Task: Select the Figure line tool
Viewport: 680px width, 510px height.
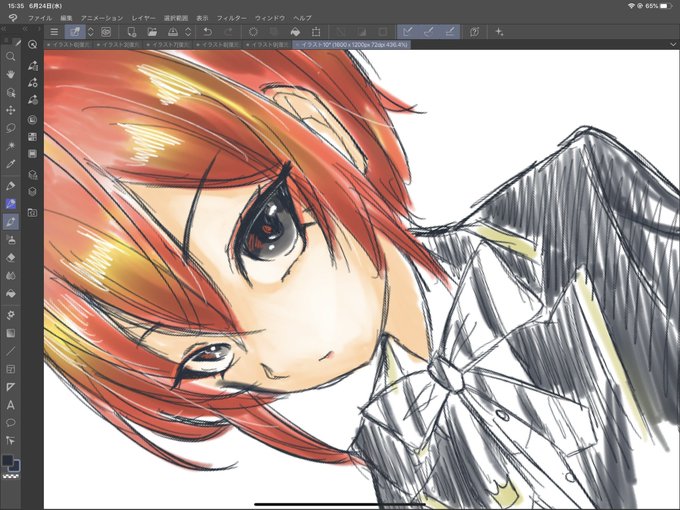Action: click(10, 351)
